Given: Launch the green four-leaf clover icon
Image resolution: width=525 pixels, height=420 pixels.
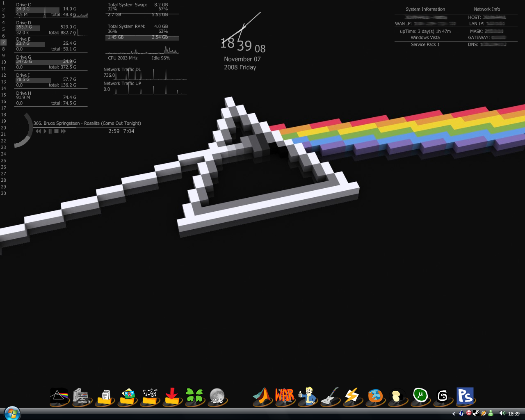Looking at the screenshot, I should (194, 397).
